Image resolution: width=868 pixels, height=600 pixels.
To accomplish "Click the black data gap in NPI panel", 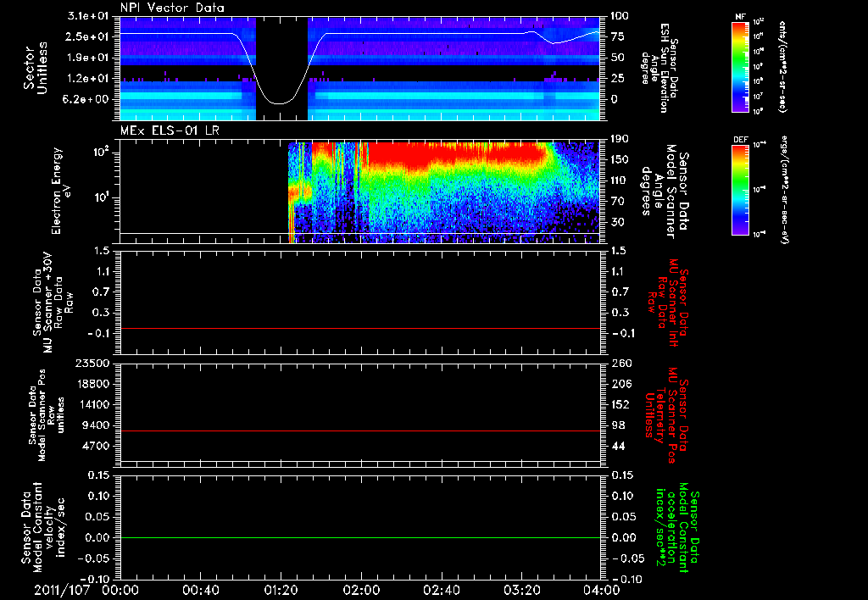I will 281,68.
